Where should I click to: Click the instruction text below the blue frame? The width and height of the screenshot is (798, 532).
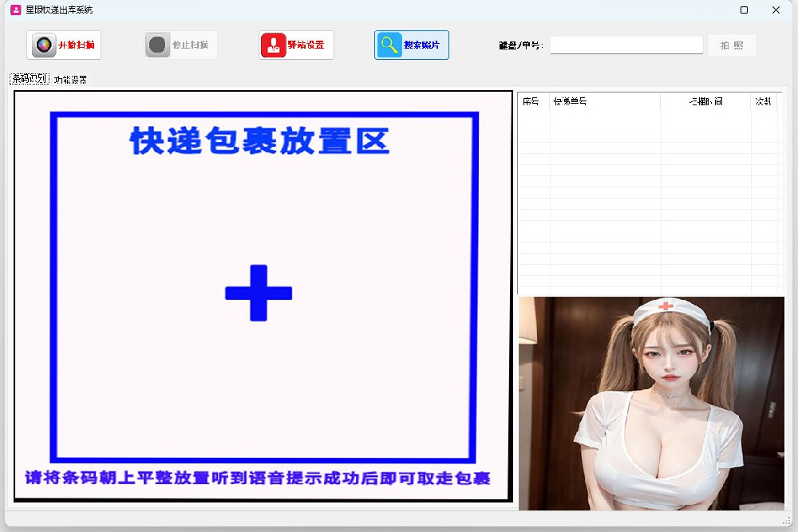coord(258,479)
